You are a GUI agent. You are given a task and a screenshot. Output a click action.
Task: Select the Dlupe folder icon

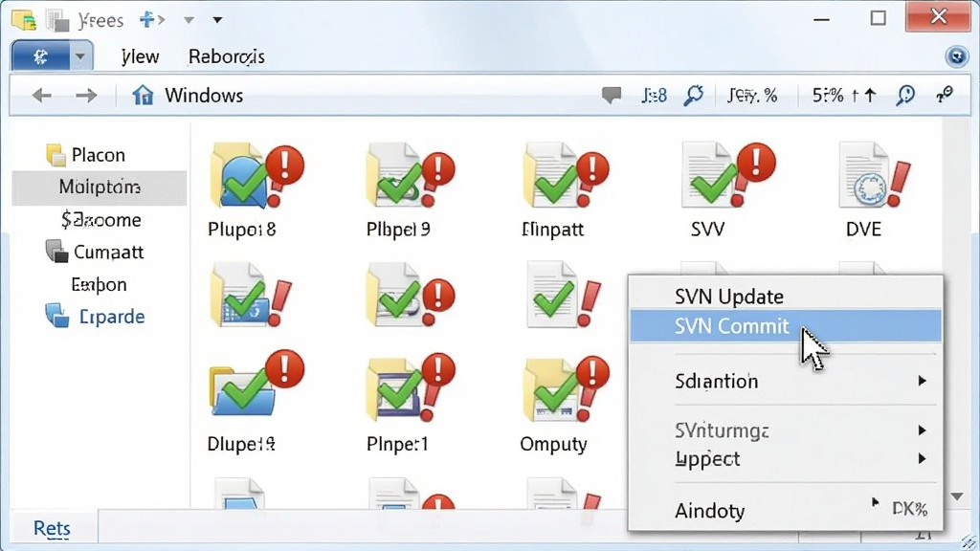click(x=256, y=385)
